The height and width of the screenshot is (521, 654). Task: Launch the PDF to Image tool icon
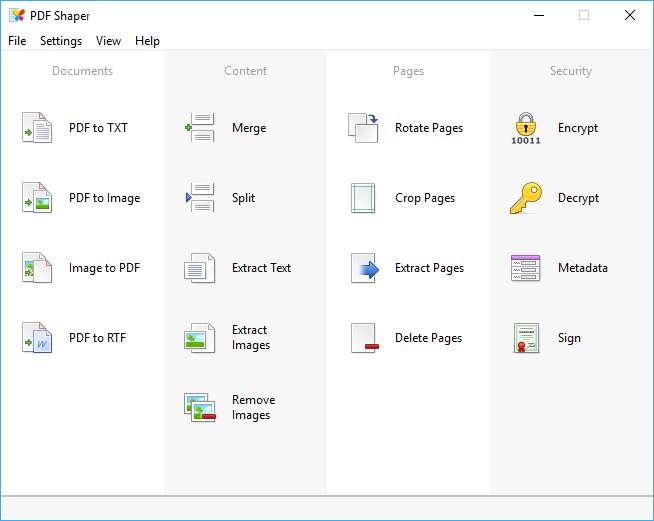click(x=37, y=198)
